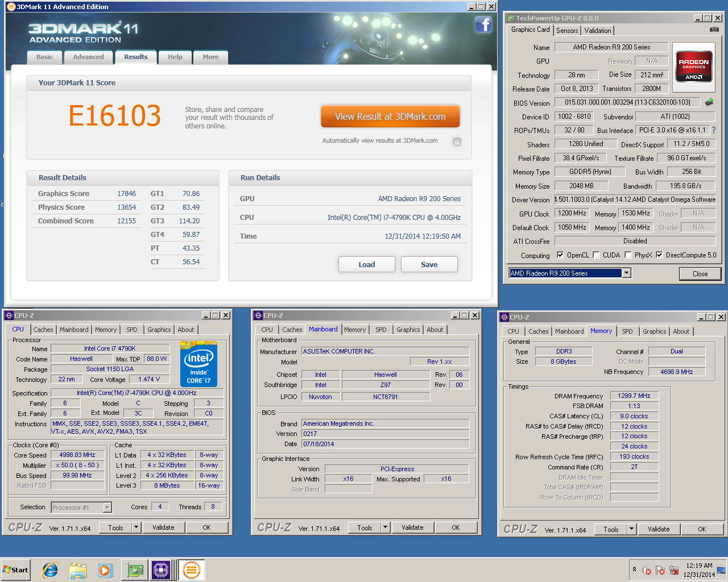Image resolution: width=728 pixels, height=582 pixels.
Task: Click the 3DMark 11 title bar icon
Action: [x=11, y=7]
